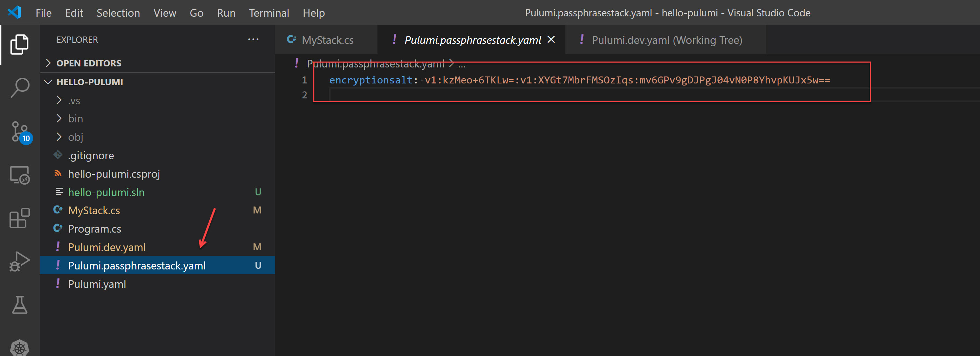980x356 pixels.
Task: Open the File menu
Action: click(x=44, y=13)
